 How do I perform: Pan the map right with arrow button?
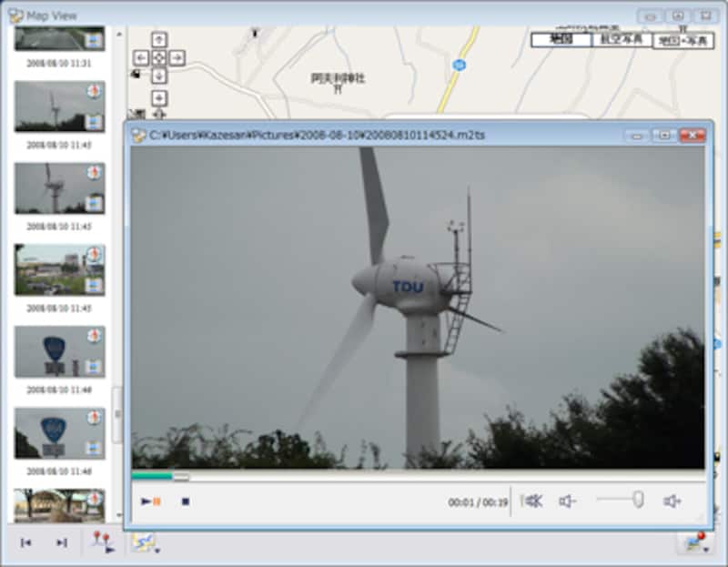pyautogui.click(x=177, y=57)
